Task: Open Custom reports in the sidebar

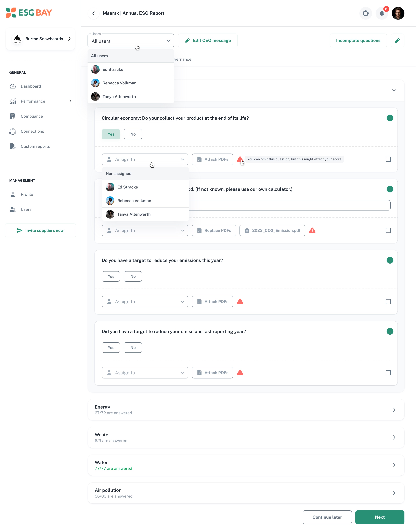Action: coord(35,146)
